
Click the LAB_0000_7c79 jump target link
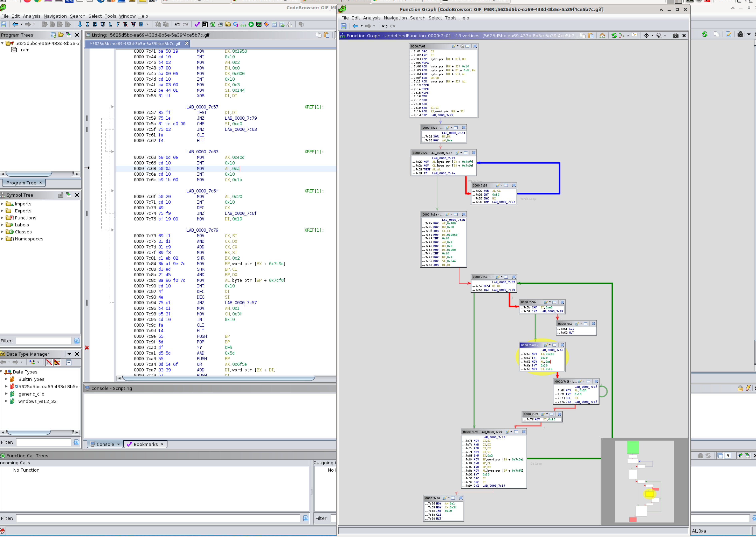(x=240, y=118)
